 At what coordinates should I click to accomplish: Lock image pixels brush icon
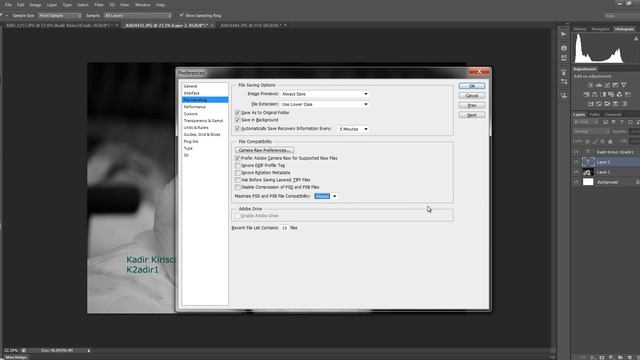pos(595,141)
